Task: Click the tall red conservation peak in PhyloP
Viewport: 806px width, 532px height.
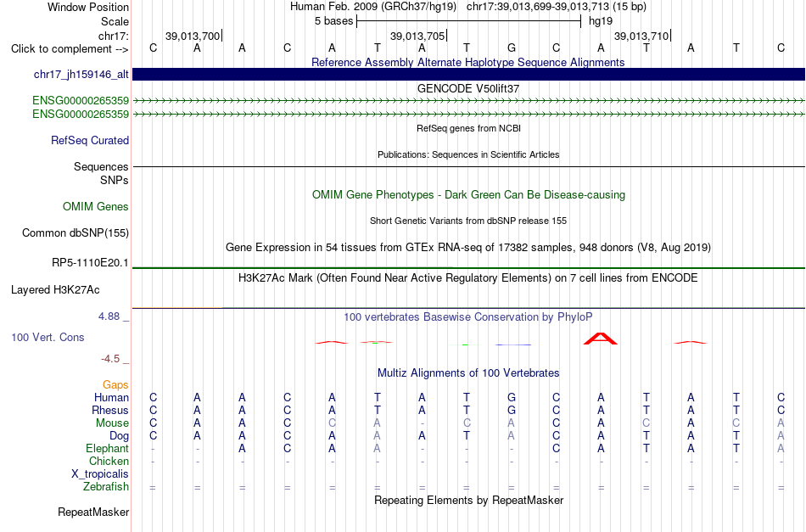Action: pos(601,339)
